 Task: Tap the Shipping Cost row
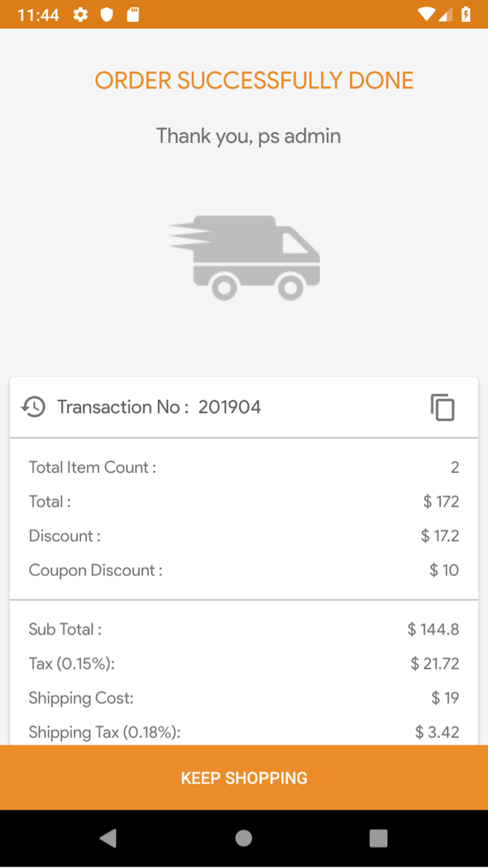[x=244, y=698]
